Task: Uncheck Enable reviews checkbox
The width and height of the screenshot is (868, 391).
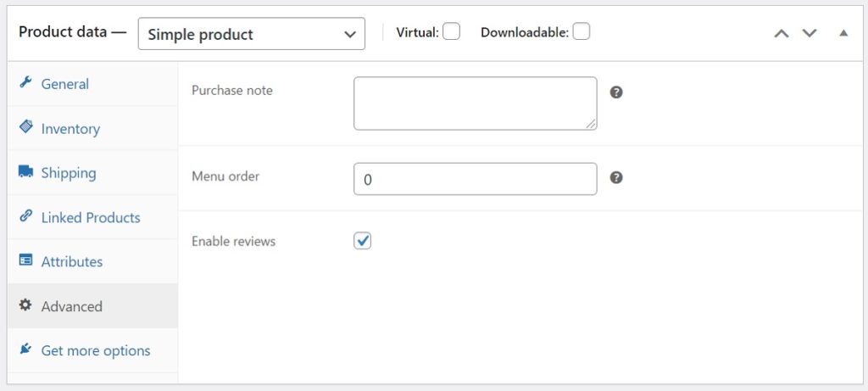Action: pyautogui.click(x=363, y=241)
